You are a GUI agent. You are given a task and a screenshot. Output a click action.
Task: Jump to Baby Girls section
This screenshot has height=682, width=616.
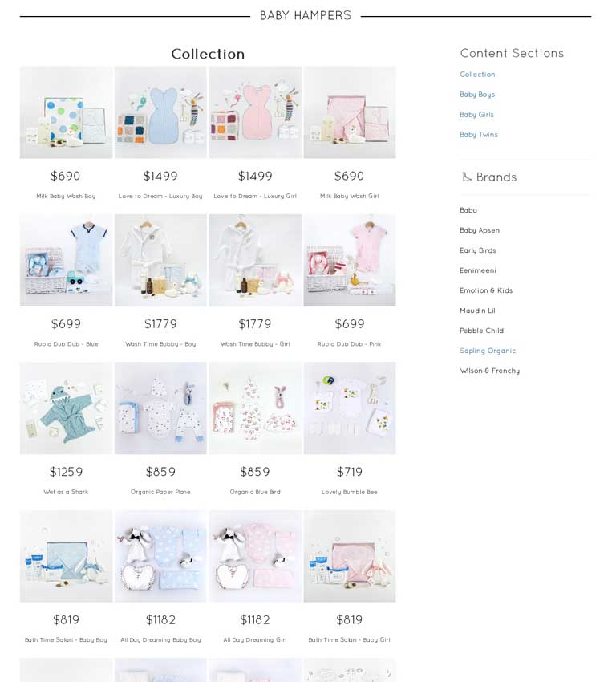coord(477,115)
